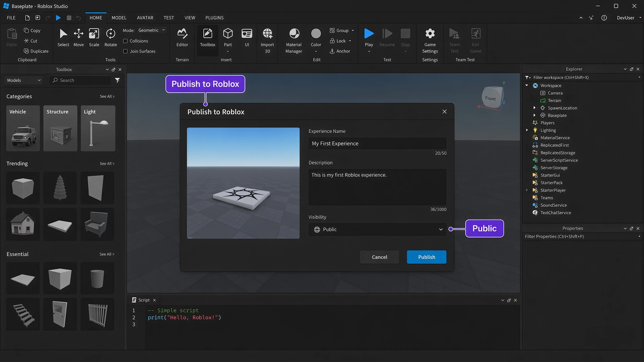Expand the Lock dropdown arrow
The image size is (644, 362).
click(350, 41)
